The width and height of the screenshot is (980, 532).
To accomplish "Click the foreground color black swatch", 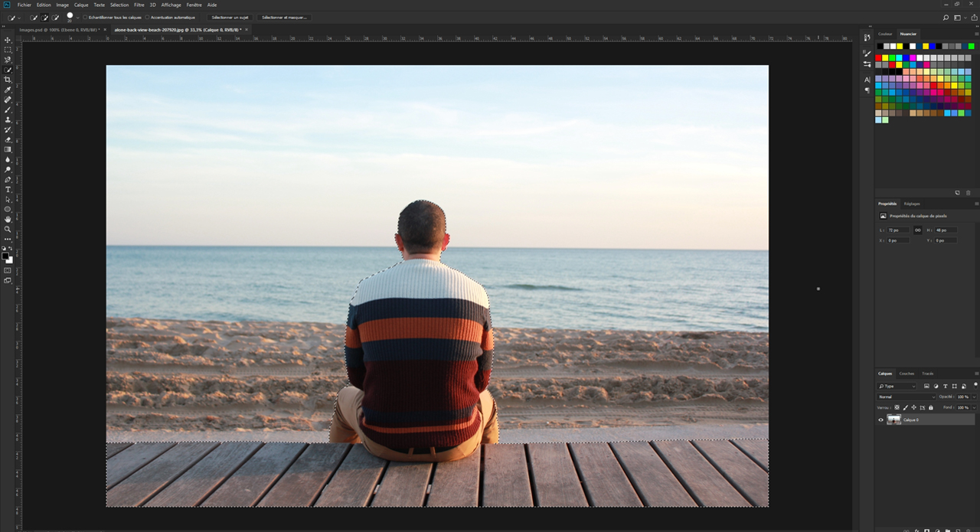I will pyautogui.click(x=5, y=256).
